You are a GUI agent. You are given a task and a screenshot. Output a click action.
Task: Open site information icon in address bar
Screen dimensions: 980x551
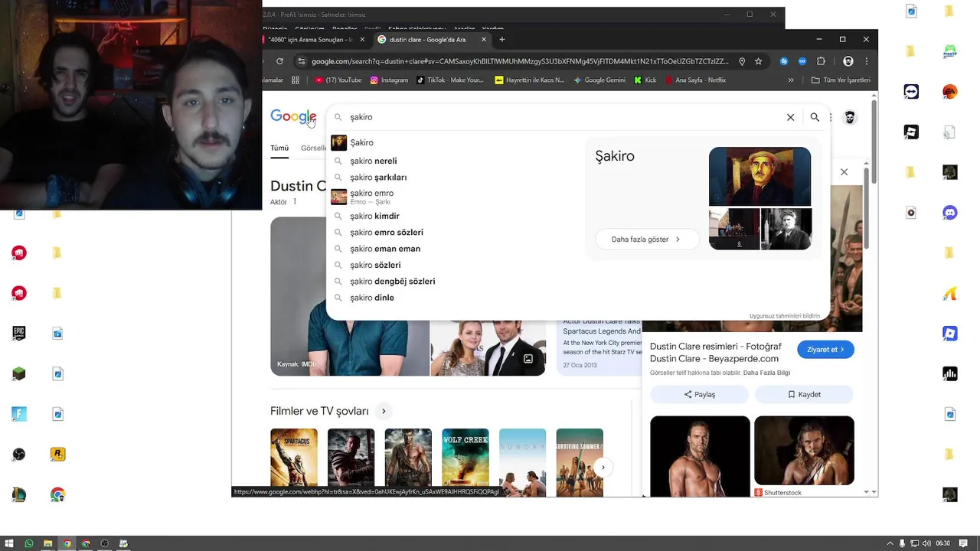tap(302, 61)
